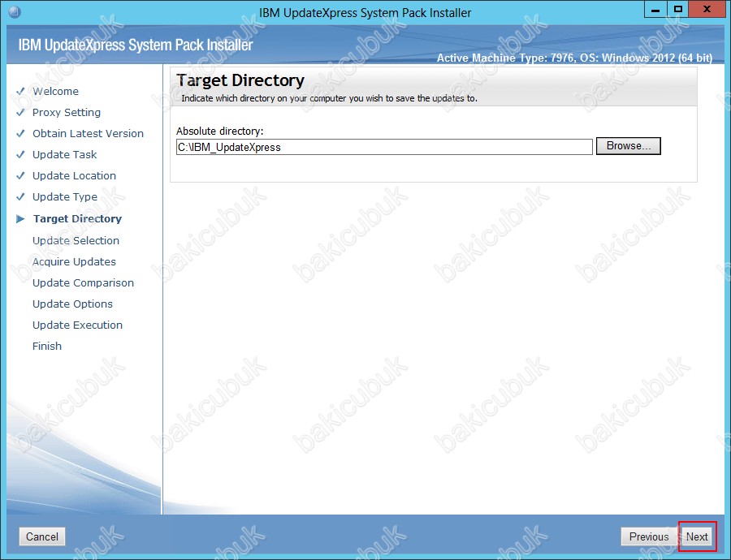Maximize the installer window
The width and height of the screenshot is (731, 560).
coord(678,10)
